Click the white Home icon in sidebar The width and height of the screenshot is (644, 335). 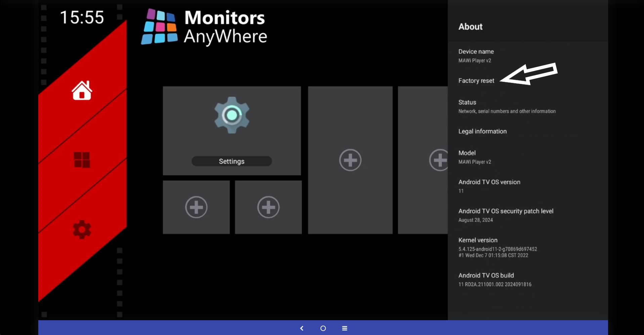[82, 91]
